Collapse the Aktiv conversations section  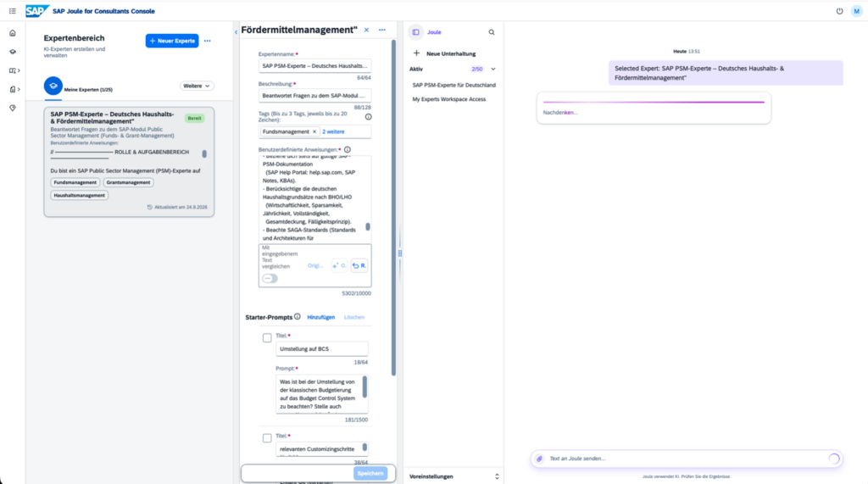(493, 70)
